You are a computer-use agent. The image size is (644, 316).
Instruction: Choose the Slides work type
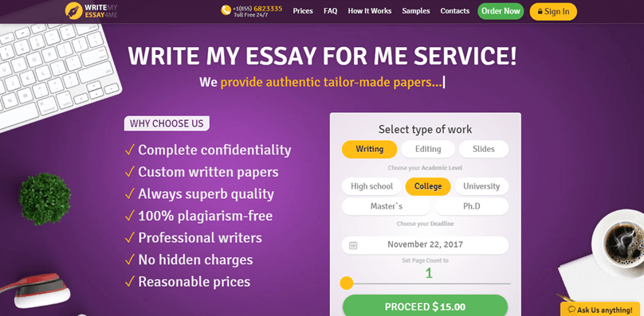484,149
